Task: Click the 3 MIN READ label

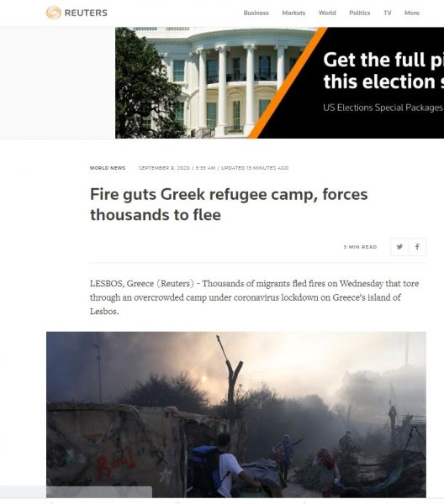Action: click(360, 247)
